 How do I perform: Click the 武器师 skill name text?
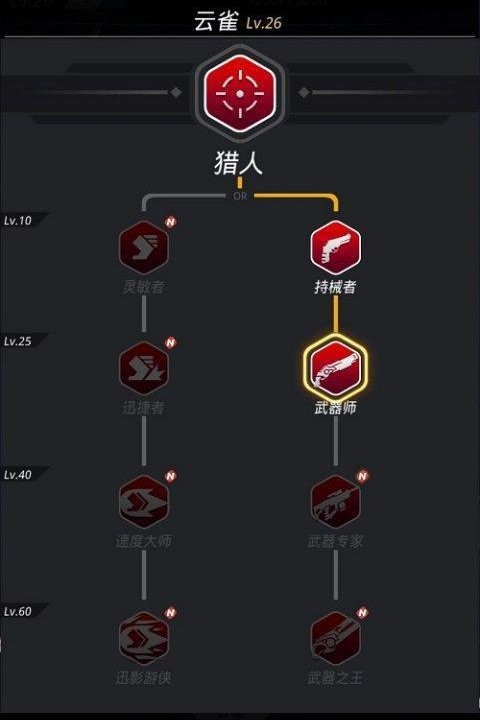click(336, 408)
